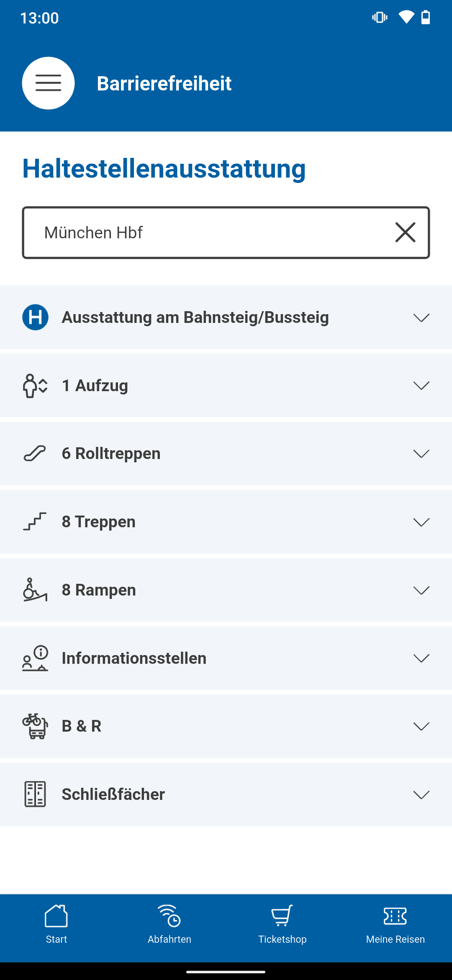
Task: Tap the stairs (Treppen) icon
Action: tap(35, 522)
